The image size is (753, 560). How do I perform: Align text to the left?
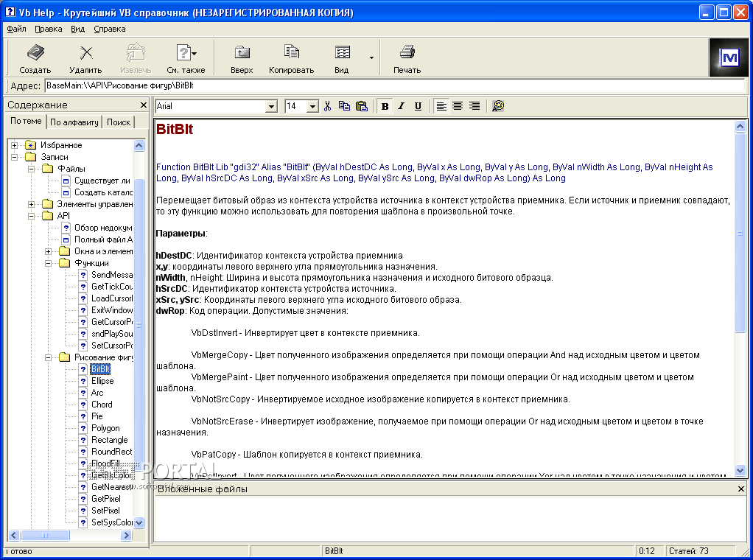441,106
